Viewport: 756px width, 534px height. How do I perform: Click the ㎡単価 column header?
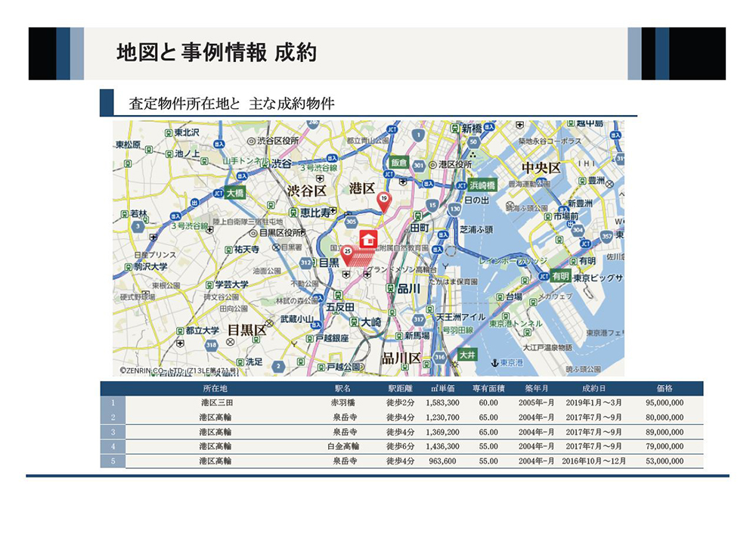click(x=442, y=388)
